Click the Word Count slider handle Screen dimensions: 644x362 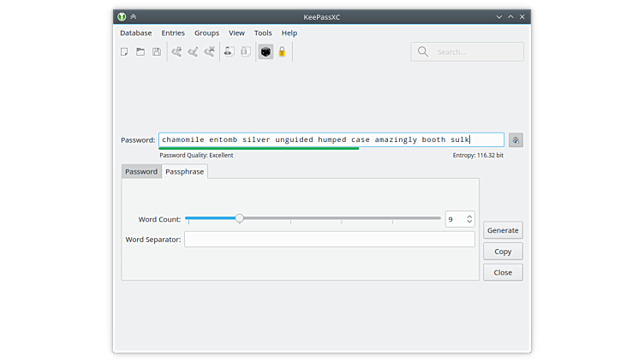240,219
